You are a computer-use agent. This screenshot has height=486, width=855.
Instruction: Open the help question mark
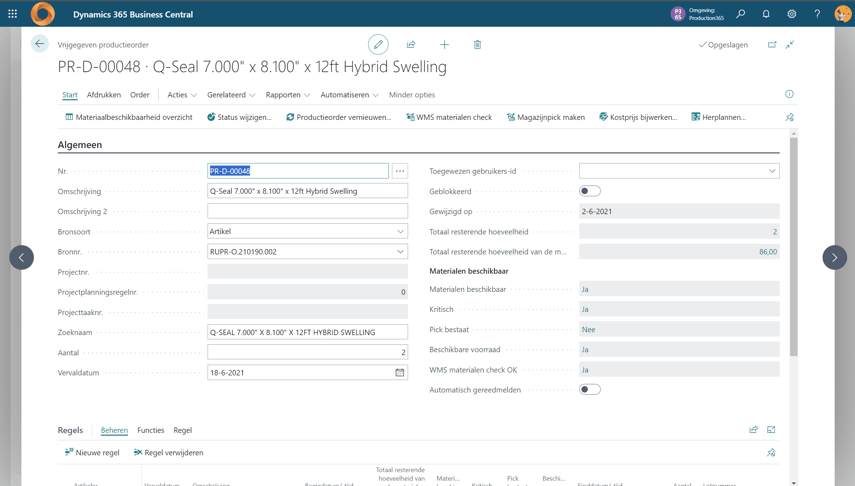817,14
